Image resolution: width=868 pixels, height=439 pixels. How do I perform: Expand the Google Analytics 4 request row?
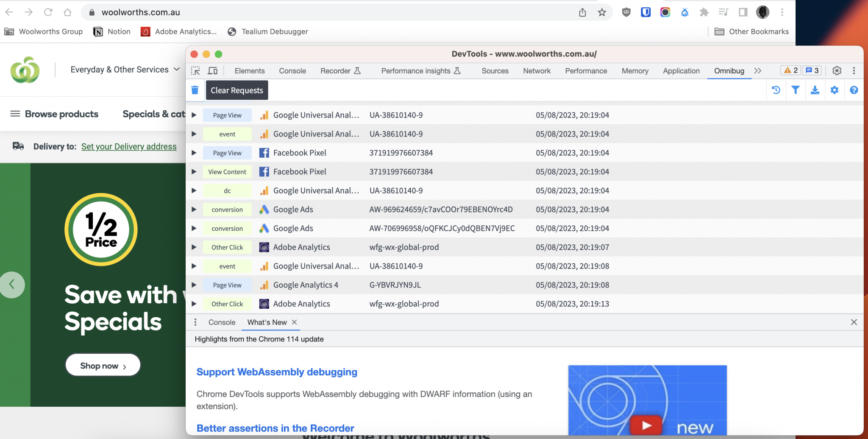[194, 285]
